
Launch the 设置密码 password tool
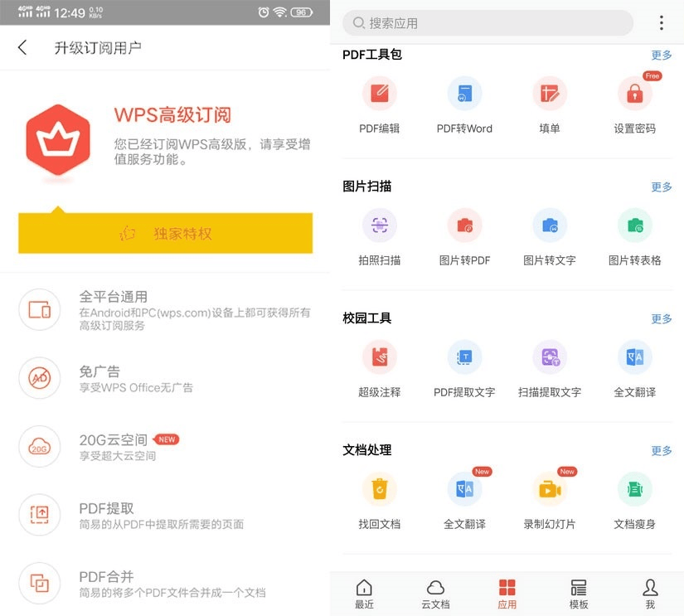(x=634, y=103)
